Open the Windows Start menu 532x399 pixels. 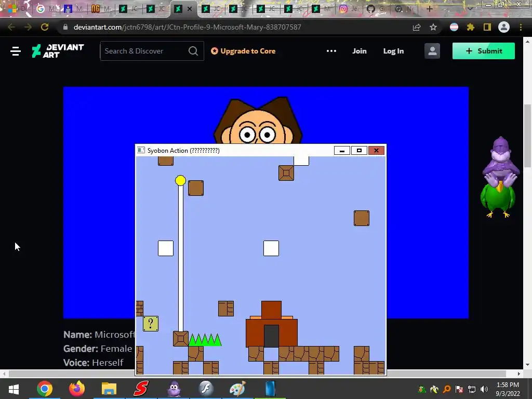pos(14,389)
